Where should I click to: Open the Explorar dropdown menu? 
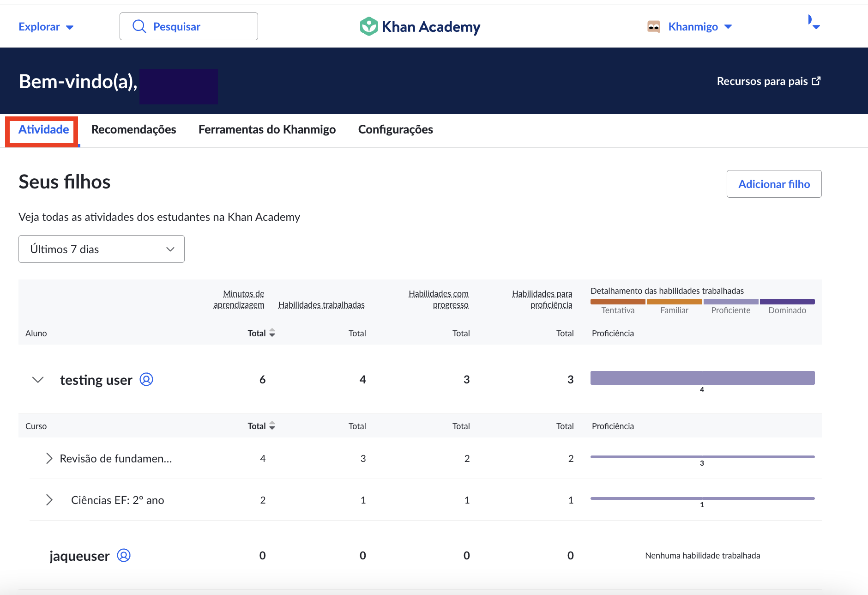pyautogui.click(x=46, y=27)
